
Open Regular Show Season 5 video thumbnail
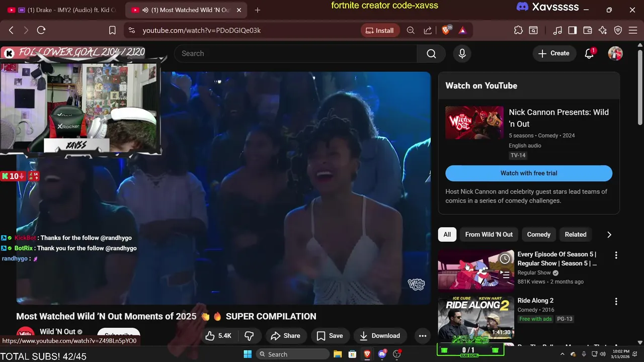[476, 270]
